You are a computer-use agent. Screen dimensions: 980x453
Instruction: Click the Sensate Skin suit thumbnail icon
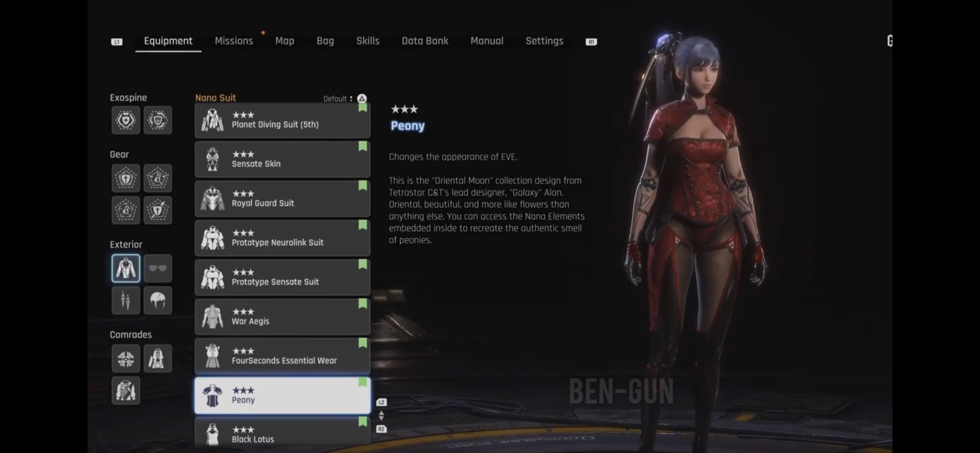point(212,159)
